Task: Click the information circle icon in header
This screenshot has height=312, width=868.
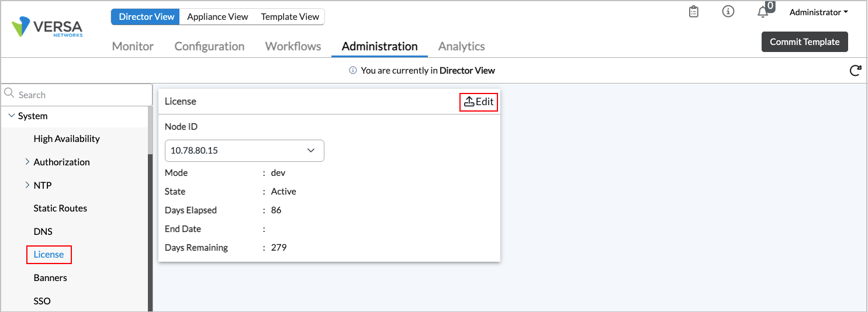Action: tap(728, 12)
